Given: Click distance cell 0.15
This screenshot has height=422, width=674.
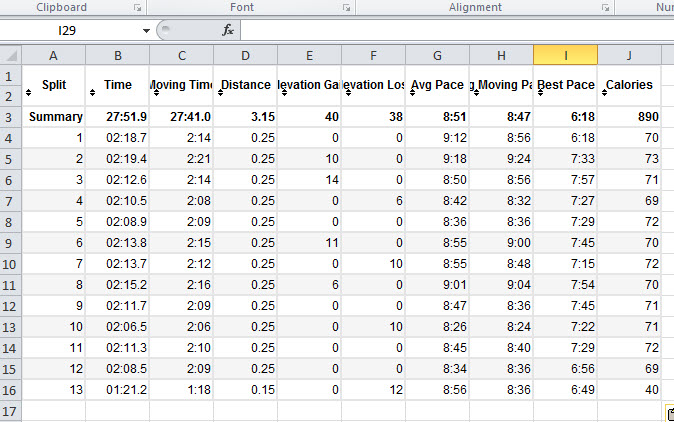Looking at the screenshot, I should [245, 390].
